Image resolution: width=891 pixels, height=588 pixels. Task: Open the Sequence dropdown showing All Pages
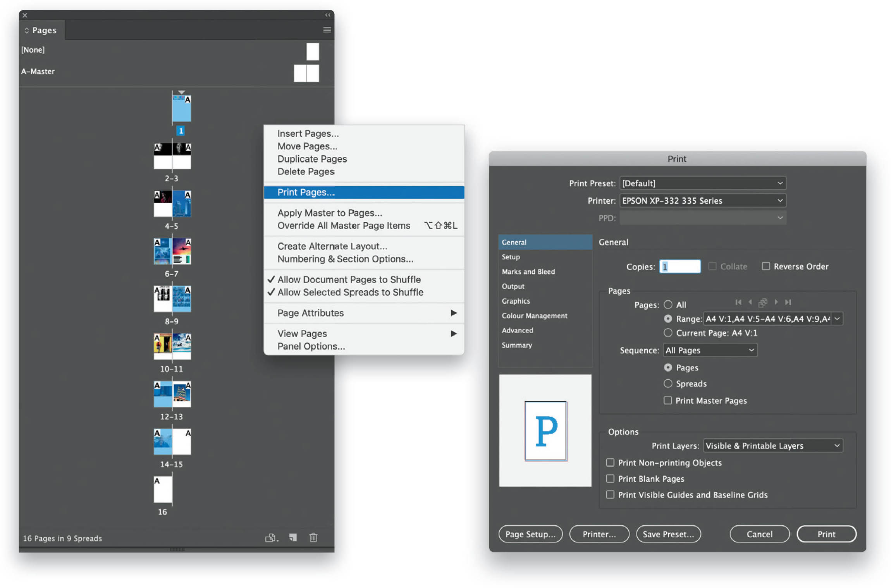coord(710,350)
